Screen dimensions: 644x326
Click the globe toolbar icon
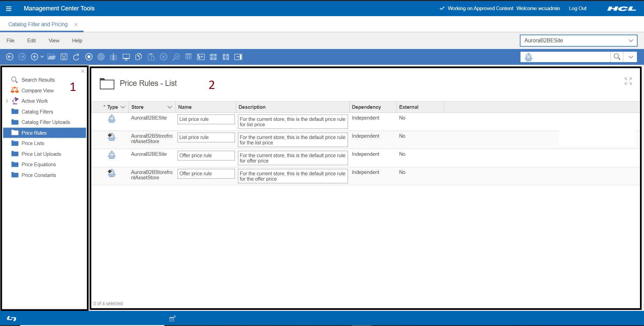pos(101,57)
